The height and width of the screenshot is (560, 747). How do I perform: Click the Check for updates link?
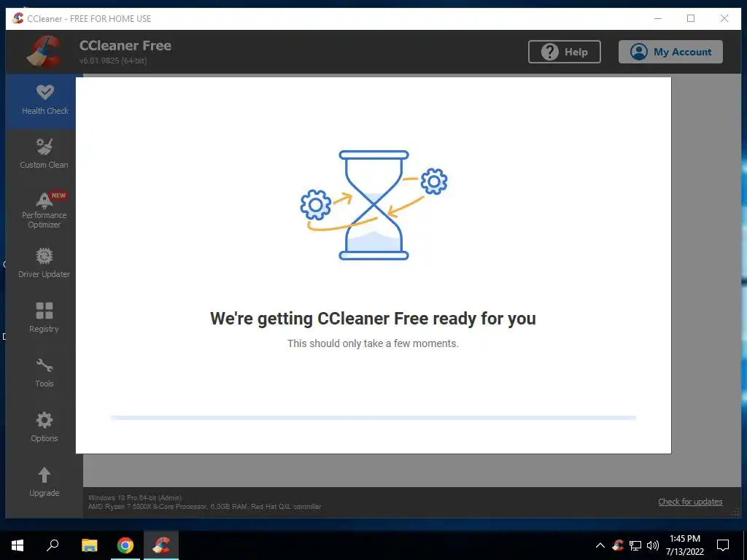click(x=690, y=502)
